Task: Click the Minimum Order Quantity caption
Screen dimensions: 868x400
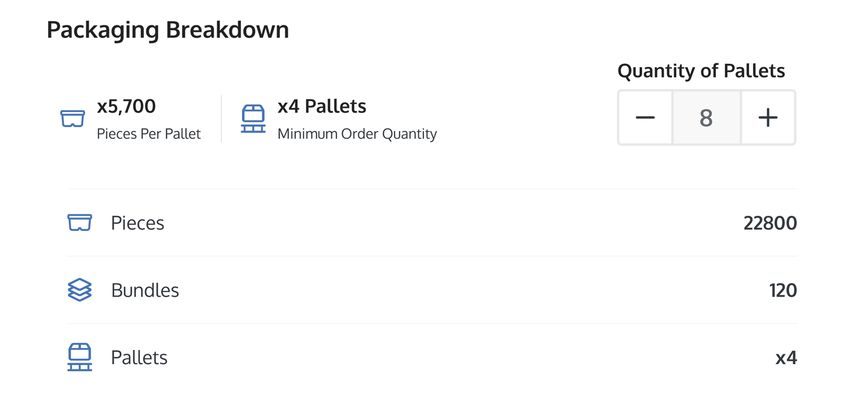Action: point(357,134)
